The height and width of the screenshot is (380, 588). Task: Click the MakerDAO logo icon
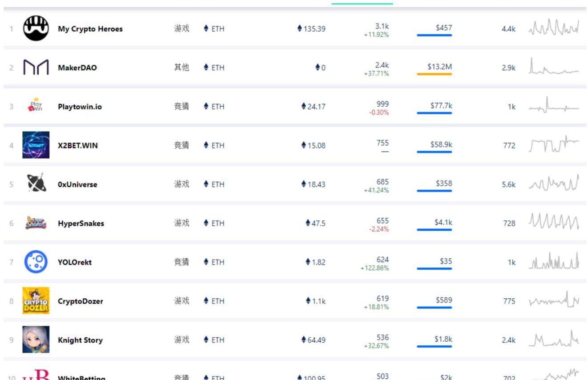pos(36,68)
